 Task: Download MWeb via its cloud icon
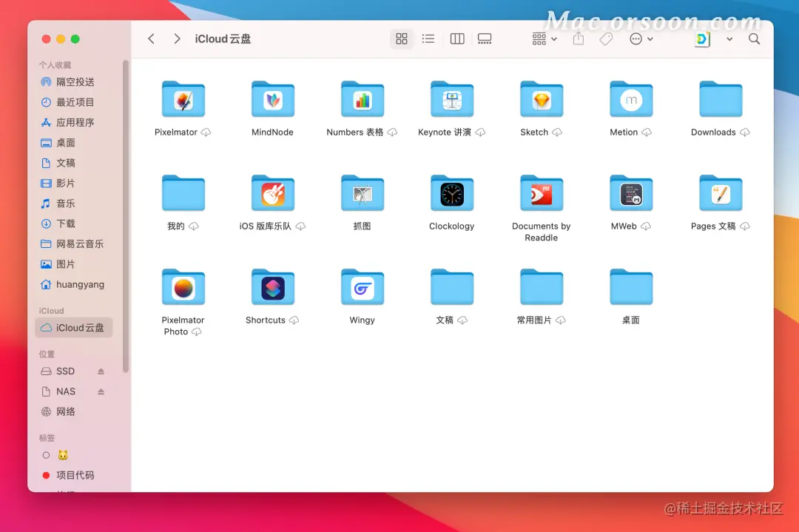point(646,226)
